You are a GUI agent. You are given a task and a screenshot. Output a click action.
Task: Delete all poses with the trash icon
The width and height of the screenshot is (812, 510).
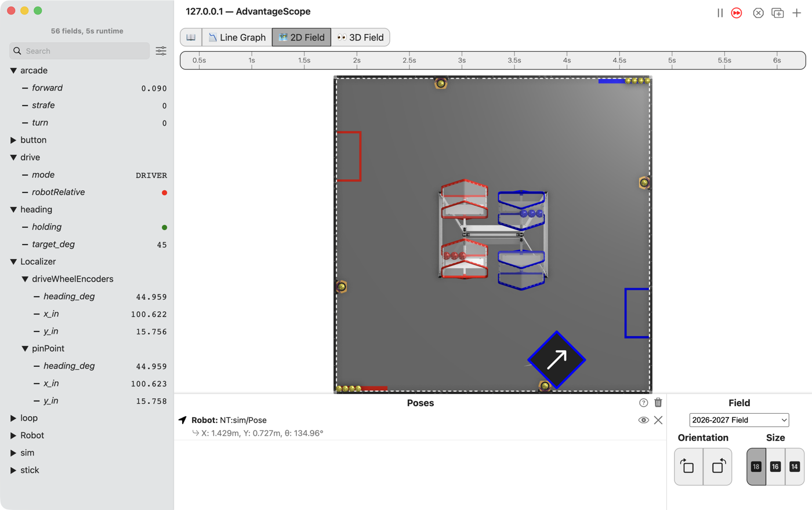(658, 403)
